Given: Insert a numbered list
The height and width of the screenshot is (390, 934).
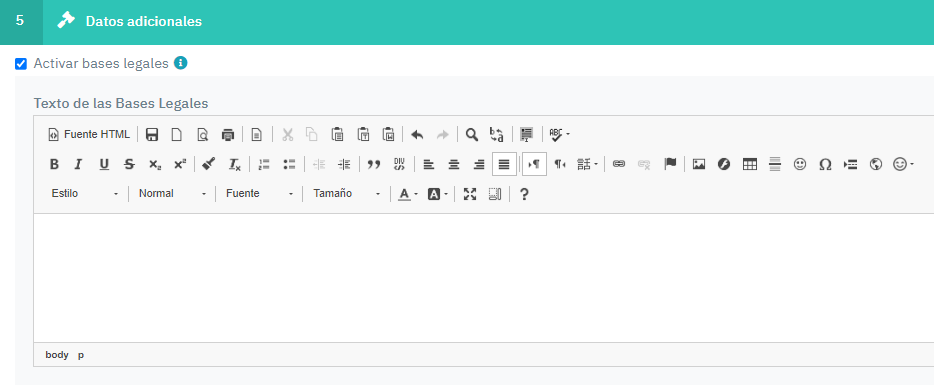Looking at the screenshot, I should [x=264, y=164].
